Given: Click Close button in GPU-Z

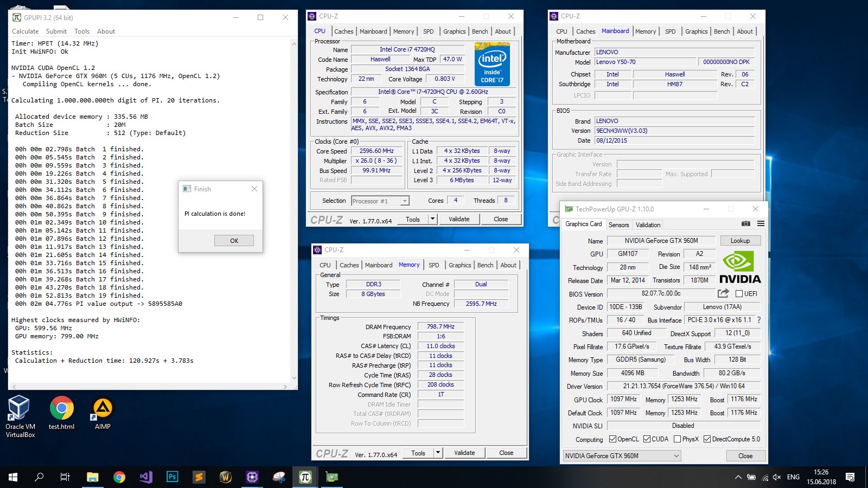Looking at the screenshot, I should pyautogui.click(x=745, y=456).
